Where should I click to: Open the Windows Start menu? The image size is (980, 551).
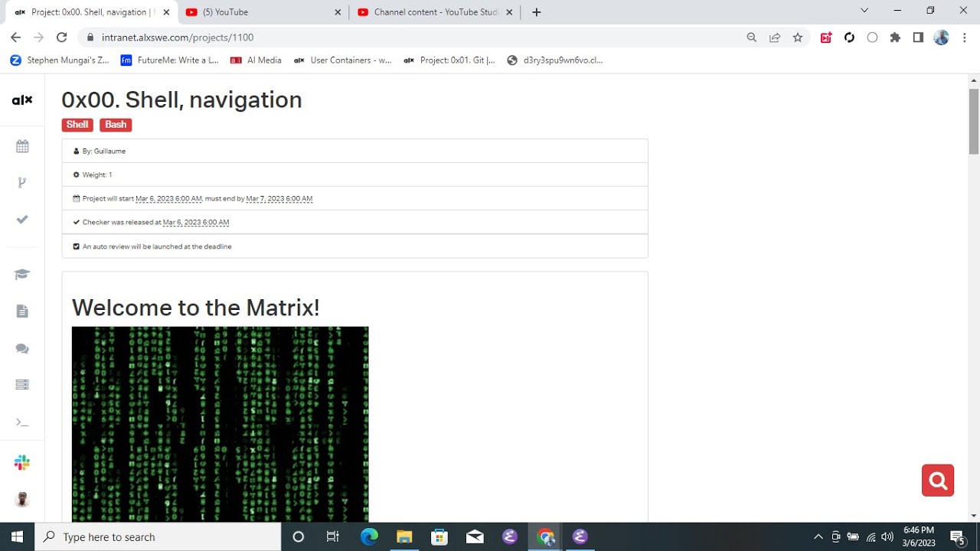click(17, 536)
